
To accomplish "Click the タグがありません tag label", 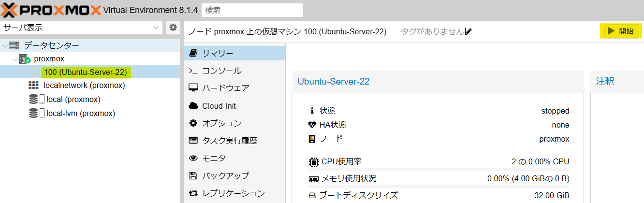I will 432,31.
